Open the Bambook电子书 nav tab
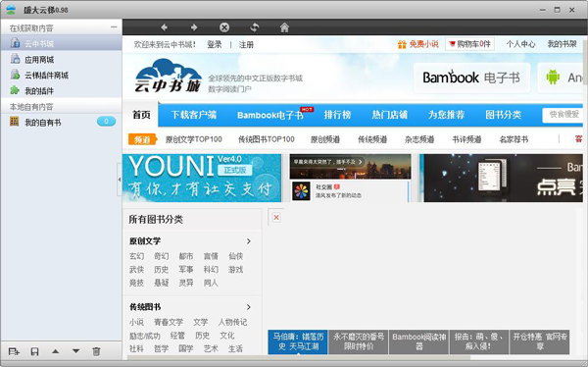Image resolution: width=588 pixels, height=367 pixels. pyautogui.click(x=270, y=115)
